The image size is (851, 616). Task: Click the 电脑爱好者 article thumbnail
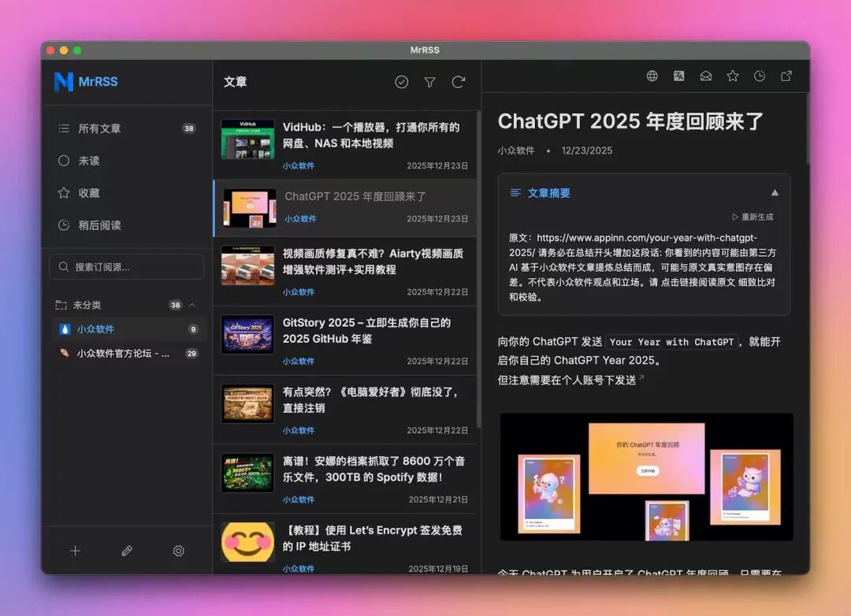[x=248, y=404]
